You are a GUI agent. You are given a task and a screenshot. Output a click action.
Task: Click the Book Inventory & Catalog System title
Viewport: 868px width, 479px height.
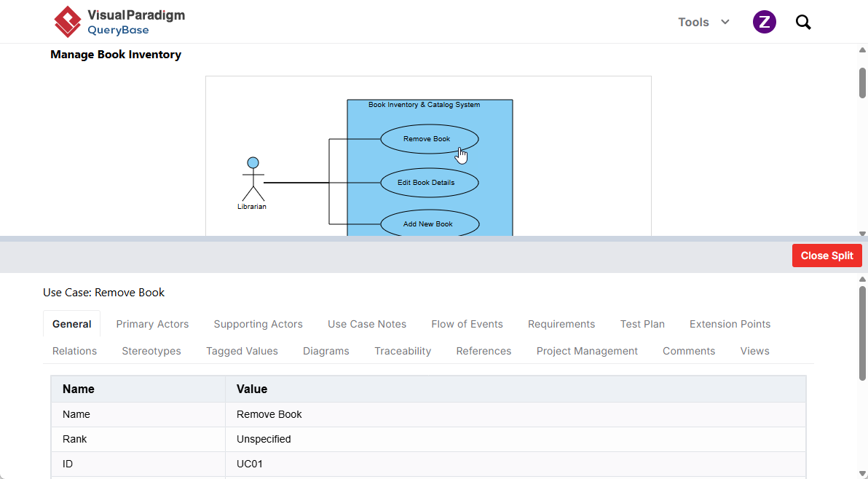pyautogui.click(x=424, y=105)
